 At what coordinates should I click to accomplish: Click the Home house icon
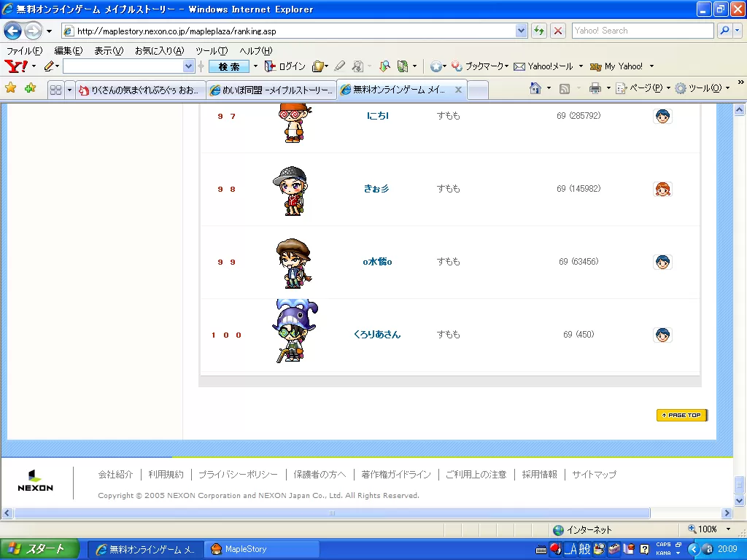pyautogui.click(x=535, y=88)
